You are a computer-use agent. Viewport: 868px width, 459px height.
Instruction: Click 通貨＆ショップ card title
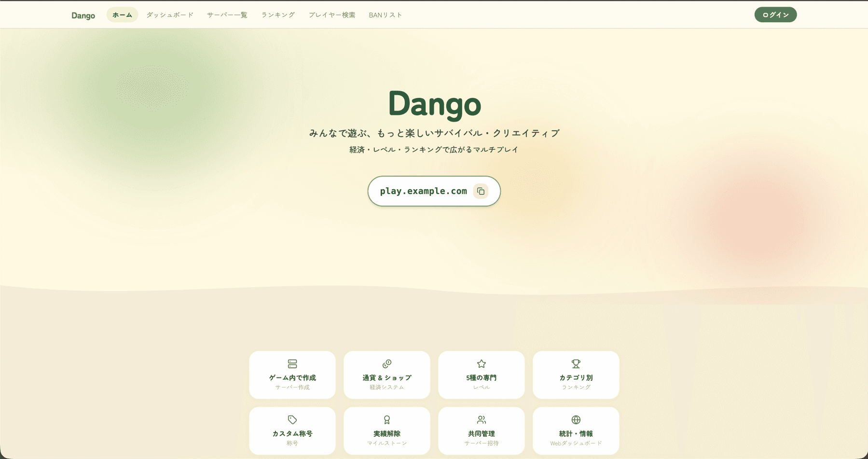(387, 378)
